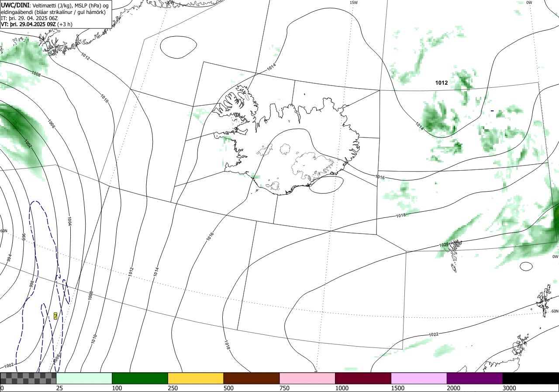559x392 pixels.
Task: Click the "1004" isobar label
Action: (x=69, y=221)
